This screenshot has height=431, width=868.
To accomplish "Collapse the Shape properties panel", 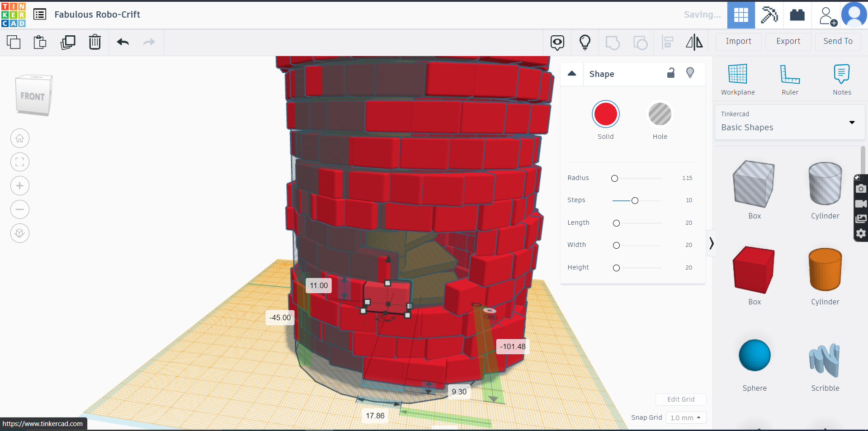I will tap(572, 74).
